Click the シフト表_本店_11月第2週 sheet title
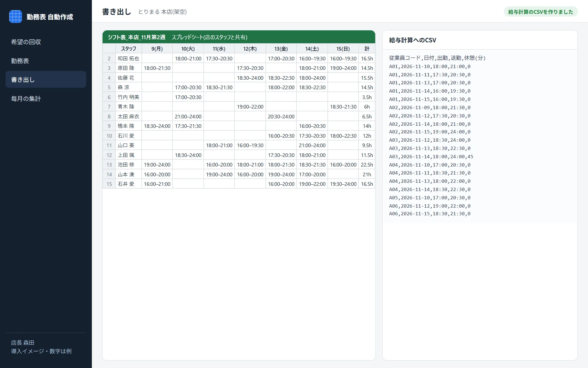This screenshot has height=368, width=588. point(137,37)
